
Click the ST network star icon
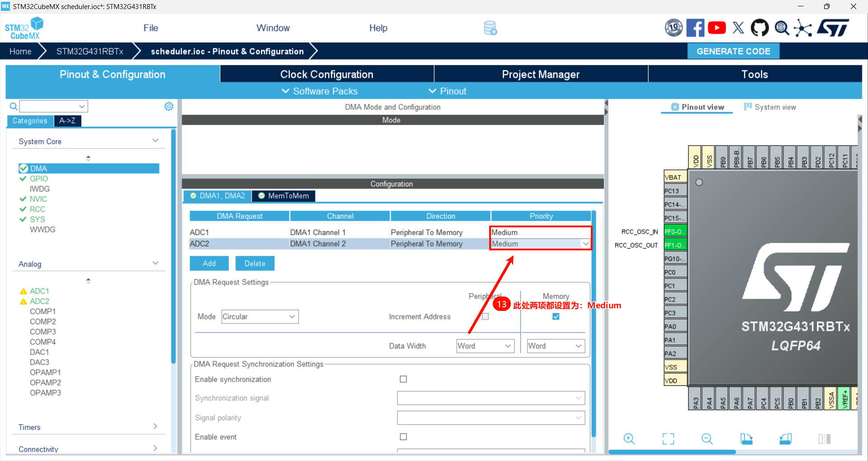[x=803, y=28]
